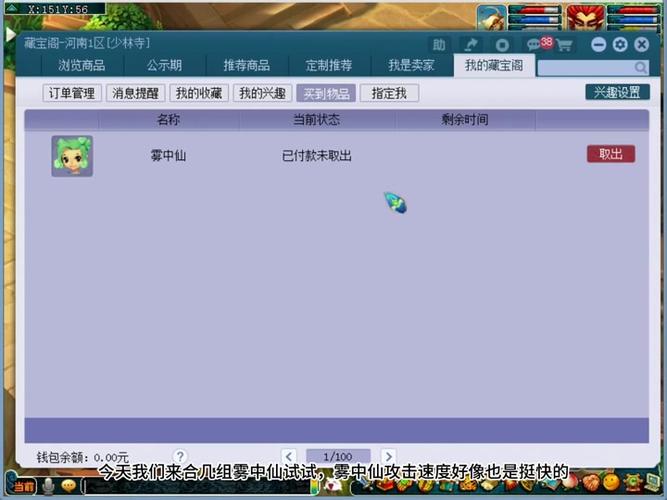This screenshot has width=667, height=500.
Task: Click the orange smiley face icon in bottom bar
Action: pos(611,482)
